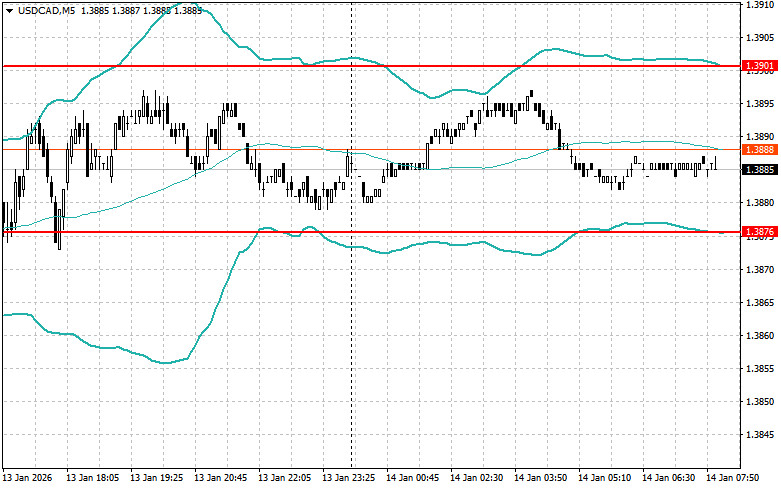Screen dimensions: 781x489
Task: Click the chart menu triangle beside USDCAD,M5
Action: click(x=9, y=10)
